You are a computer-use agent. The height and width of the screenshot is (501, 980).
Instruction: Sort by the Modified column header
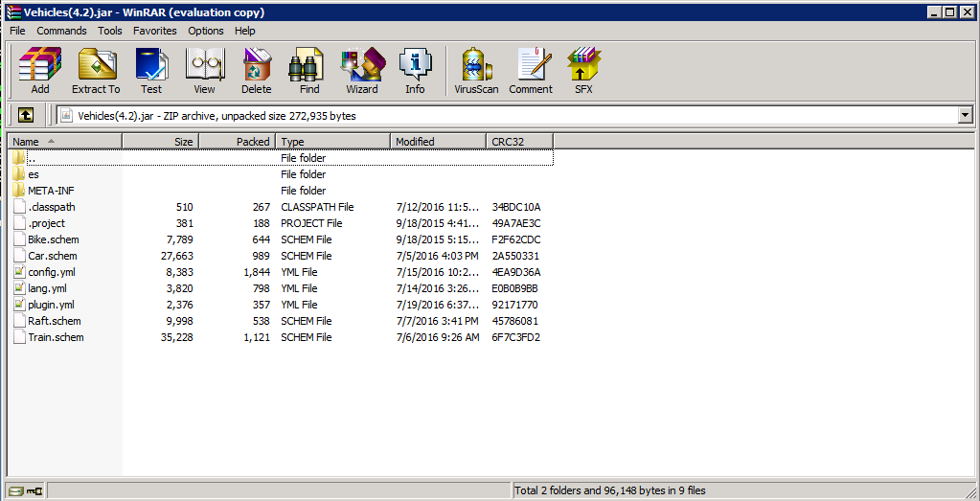pyautogui.click(x=438, y=142)
